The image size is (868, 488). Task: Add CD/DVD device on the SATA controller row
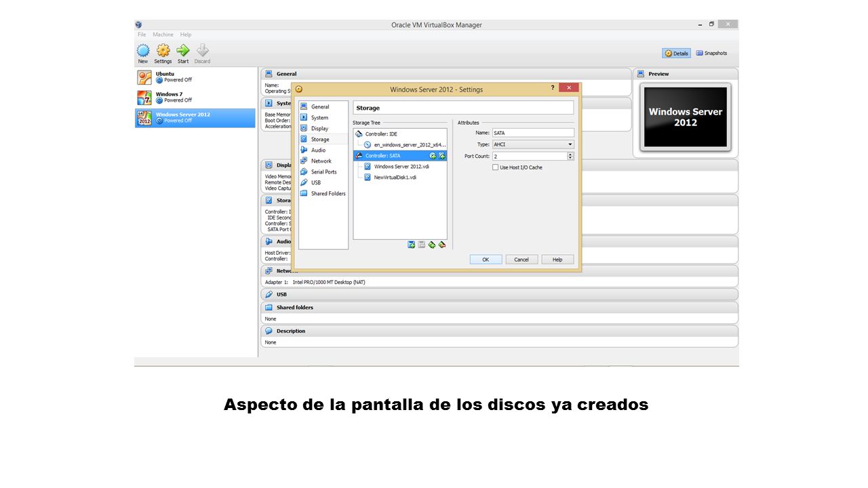point(433,156)
